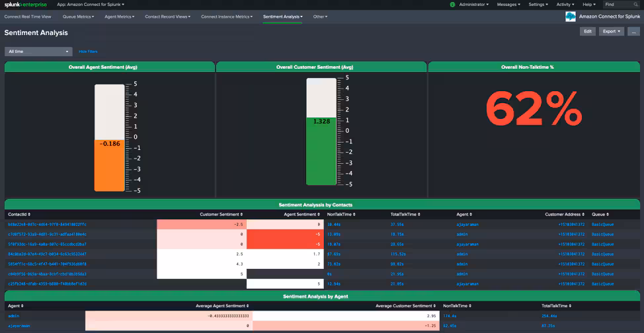The width and height of the screenshot is (644, 333).
Task: Open the All time range picker
Action: pos(38,52)
